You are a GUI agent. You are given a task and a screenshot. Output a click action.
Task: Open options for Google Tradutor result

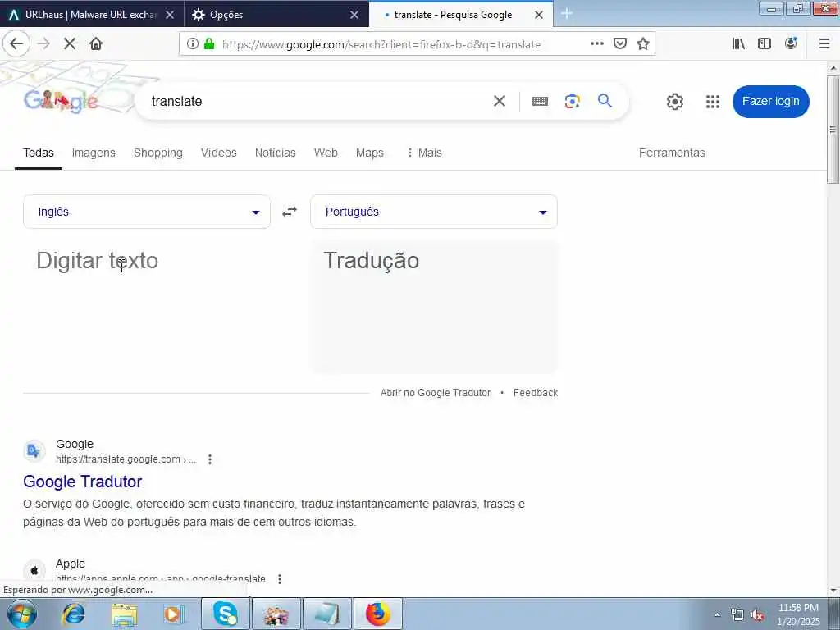(210, 459)
